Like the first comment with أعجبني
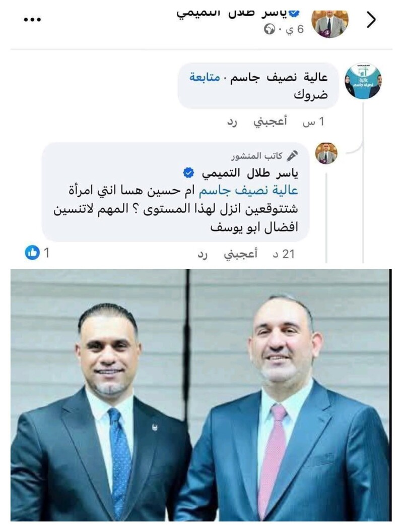The width and height of the screenshot is (403, 532). tap(270, 121)
